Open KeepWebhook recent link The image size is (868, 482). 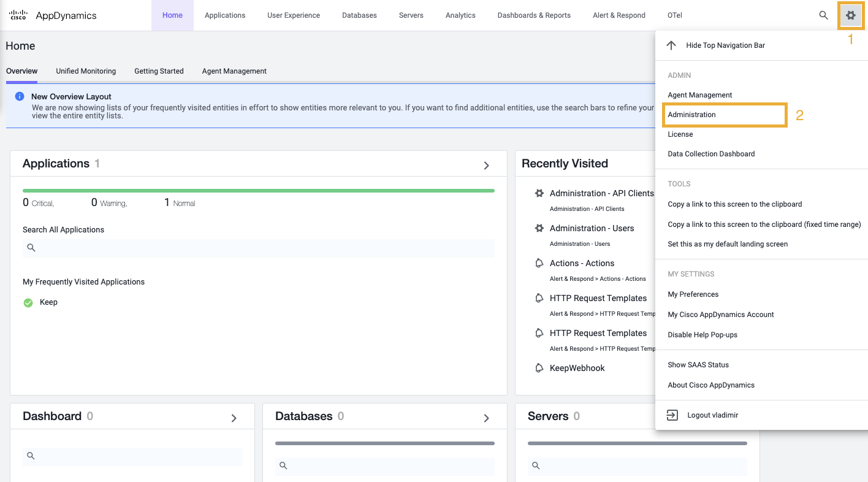tap(577, 368)
